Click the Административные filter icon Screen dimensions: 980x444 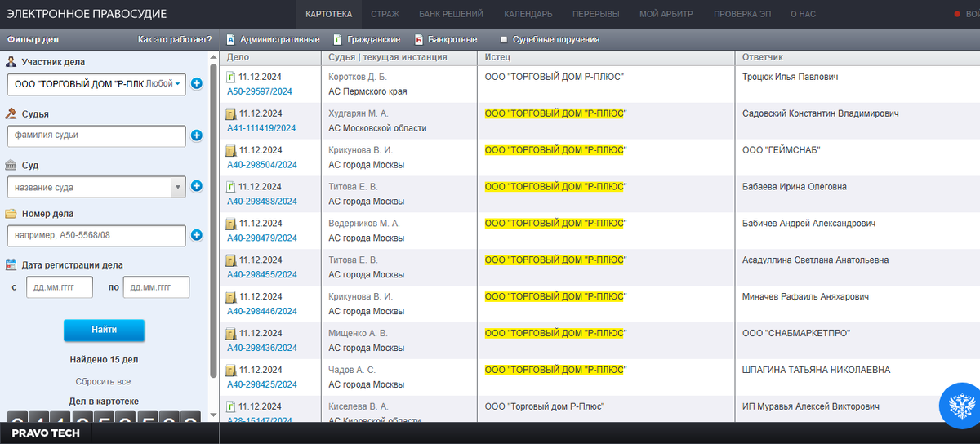click(x=230, y=39)
